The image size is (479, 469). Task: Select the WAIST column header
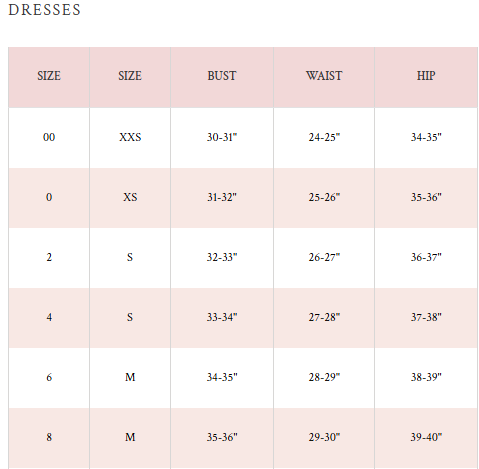pyautogui.click(x=324, y=76)
